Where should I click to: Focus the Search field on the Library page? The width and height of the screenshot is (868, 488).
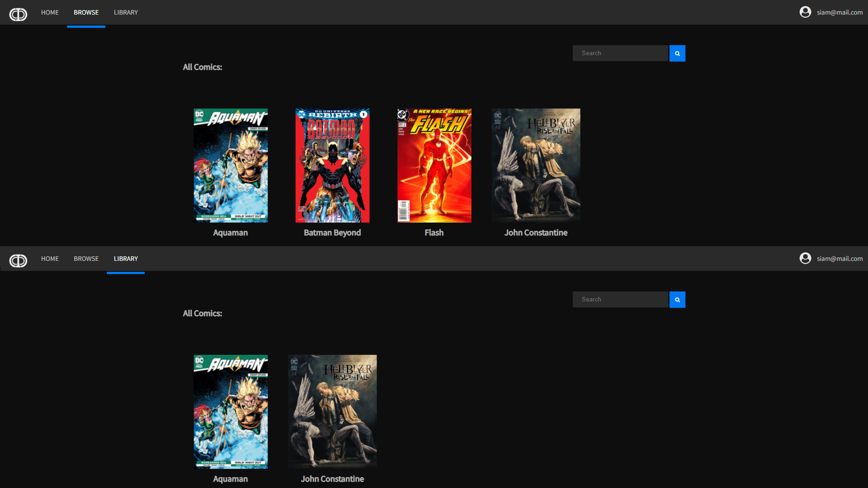click(620, 300)
